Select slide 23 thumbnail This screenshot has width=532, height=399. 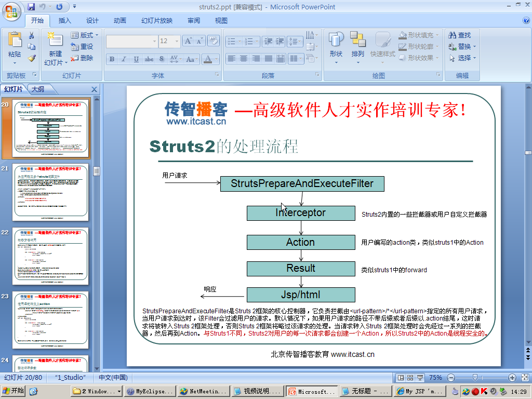50,320
